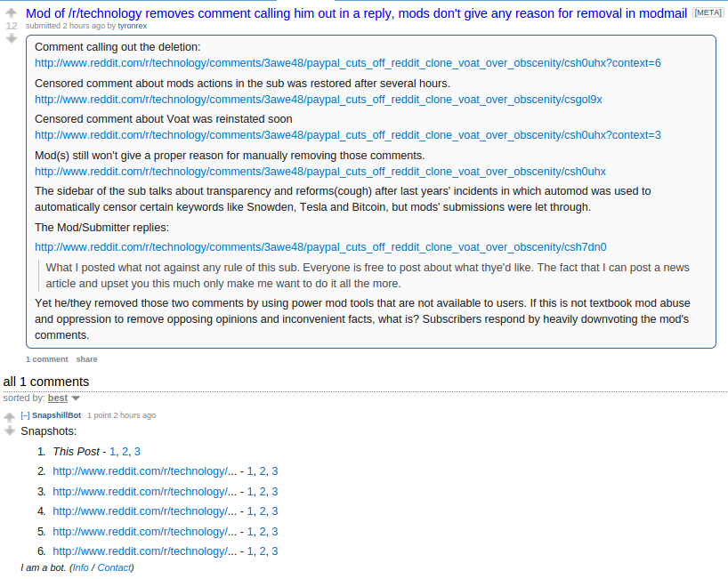
Task: Click the 'Contact' link in bot signature
Action: pos(114,567)
